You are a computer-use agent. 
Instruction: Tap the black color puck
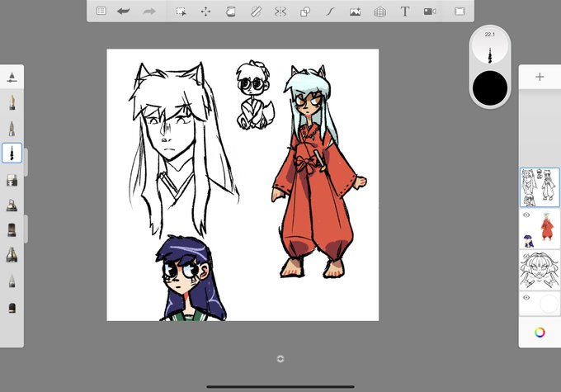[490, 87]
